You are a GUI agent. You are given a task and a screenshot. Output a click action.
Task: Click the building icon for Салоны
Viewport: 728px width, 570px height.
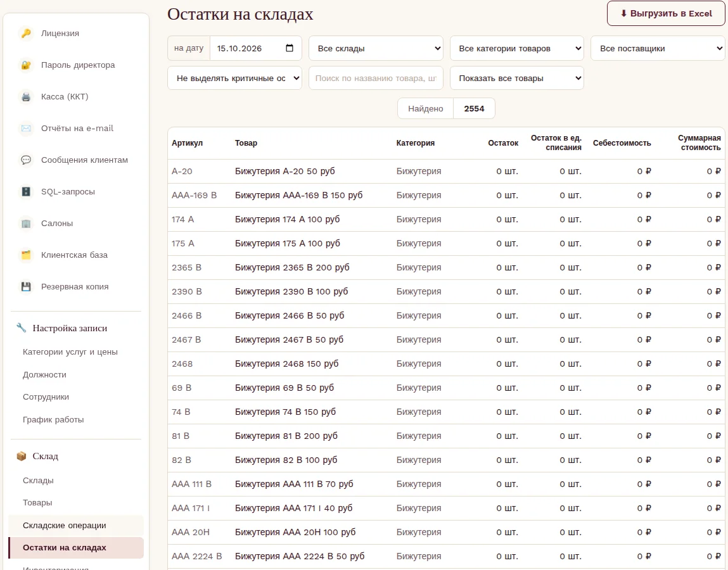point(26,224)
